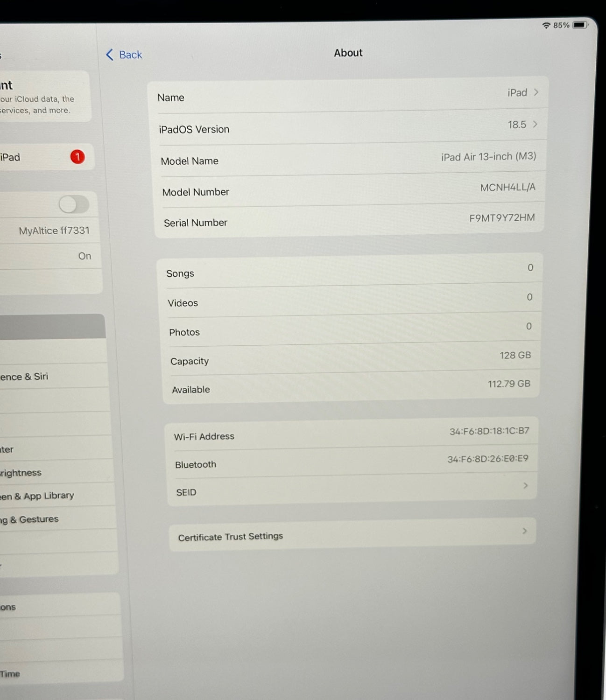Viewport: 606px width, 700px height.
Task: Tap the About page title
Action: (348, 53)
